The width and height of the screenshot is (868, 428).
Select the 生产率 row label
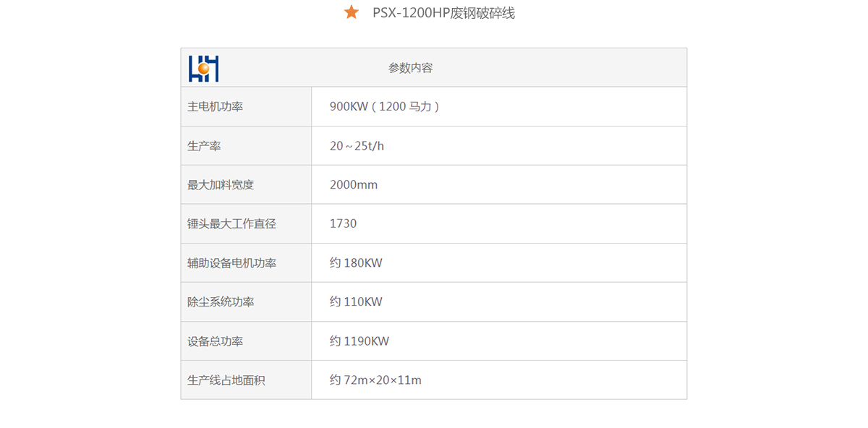204,146
